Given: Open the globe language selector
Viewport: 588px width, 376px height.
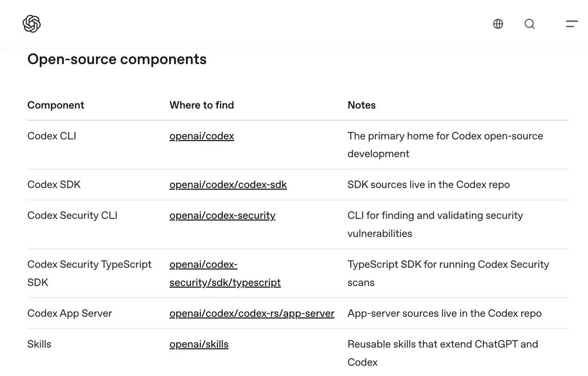Looking at the screenshot, I should 498,24.
